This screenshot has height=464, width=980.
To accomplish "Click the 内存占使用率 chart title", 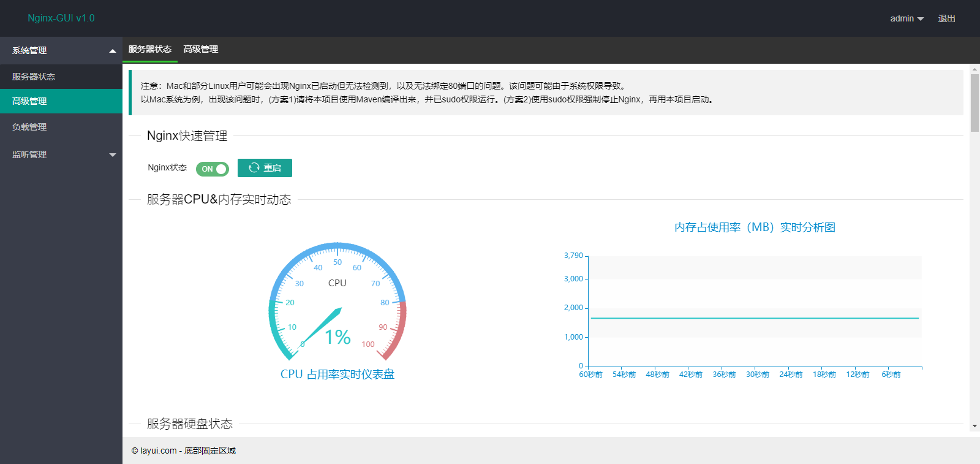I will point(755,227).
